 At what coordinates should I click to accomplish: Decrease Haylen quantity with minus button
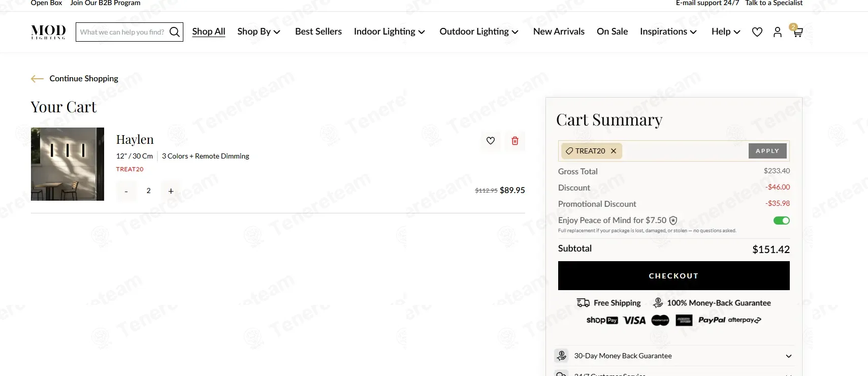[126, 191]
